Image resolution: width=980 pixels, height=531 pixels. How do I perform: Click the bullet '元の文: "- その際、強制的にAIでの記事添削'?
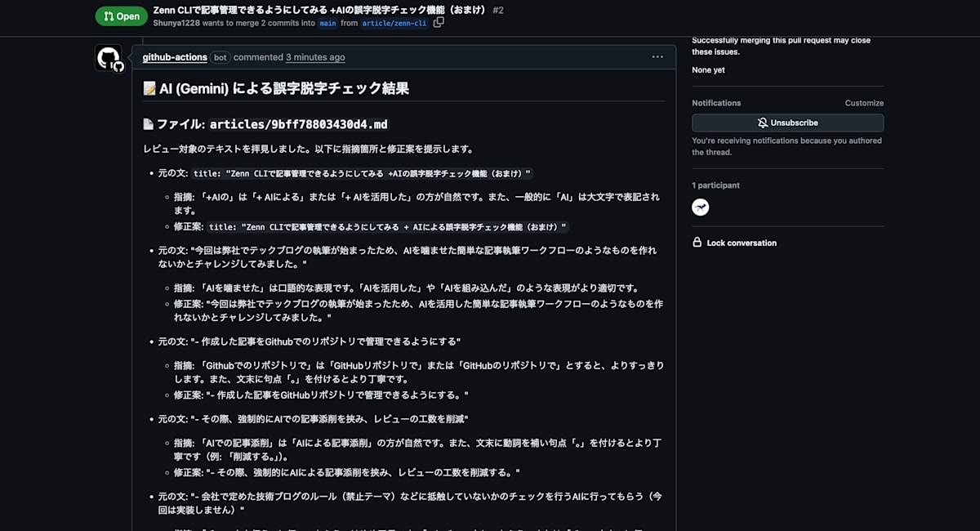click(313, 419)
